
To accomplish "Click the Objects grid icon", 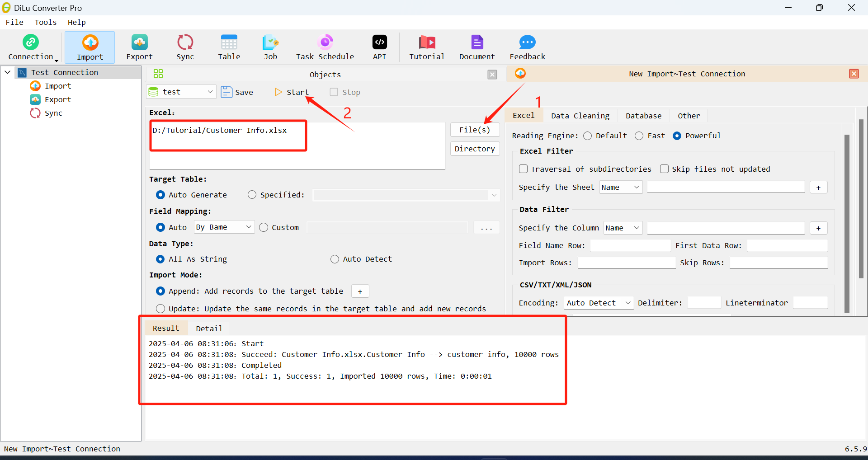I will [x=158, y=74].
